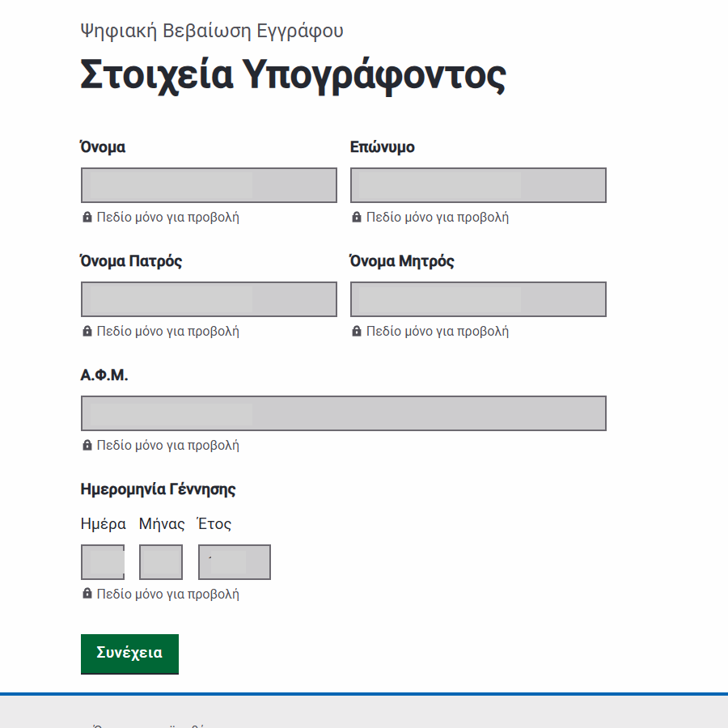The width and height of the screenshot is (728, 728).
Task: Click the lock icon under Επώνυμο field
Action: (357, 218)
